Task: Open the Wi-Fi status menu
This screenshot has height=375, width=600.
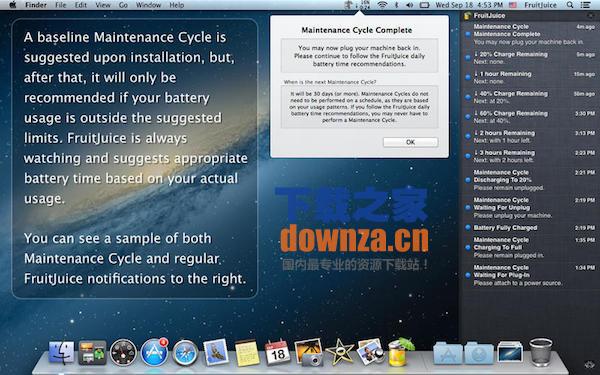Action: point(382,5)
